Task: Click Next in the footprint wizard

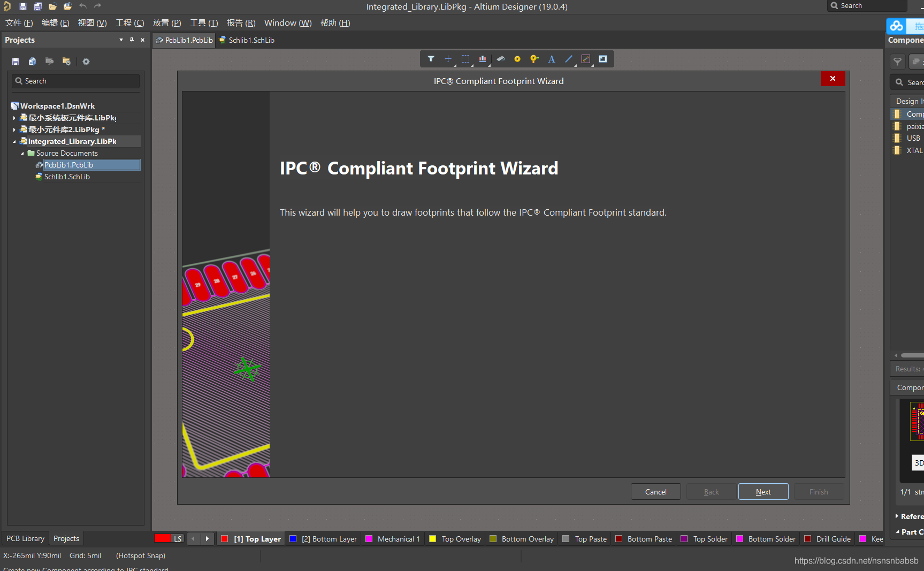Action: pyautogui.click(x=763, y=492)
